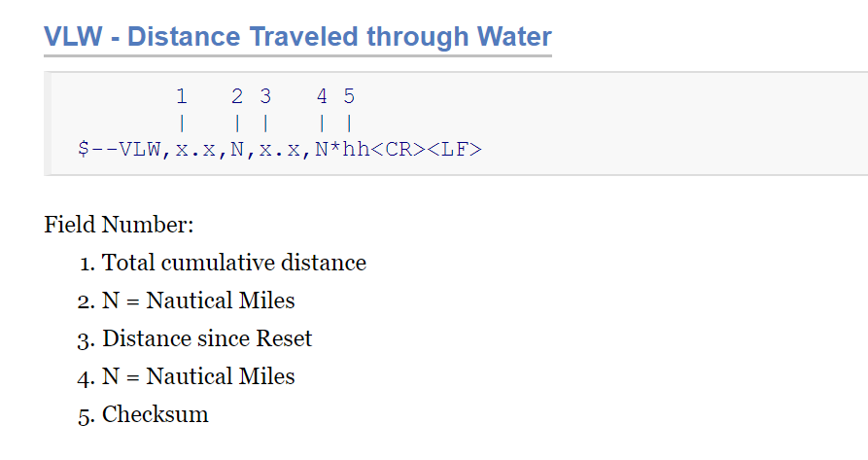Open the VLW Distance Traveled heading link
The width and height of the screenshot is (868, 460).
(297, 37)
